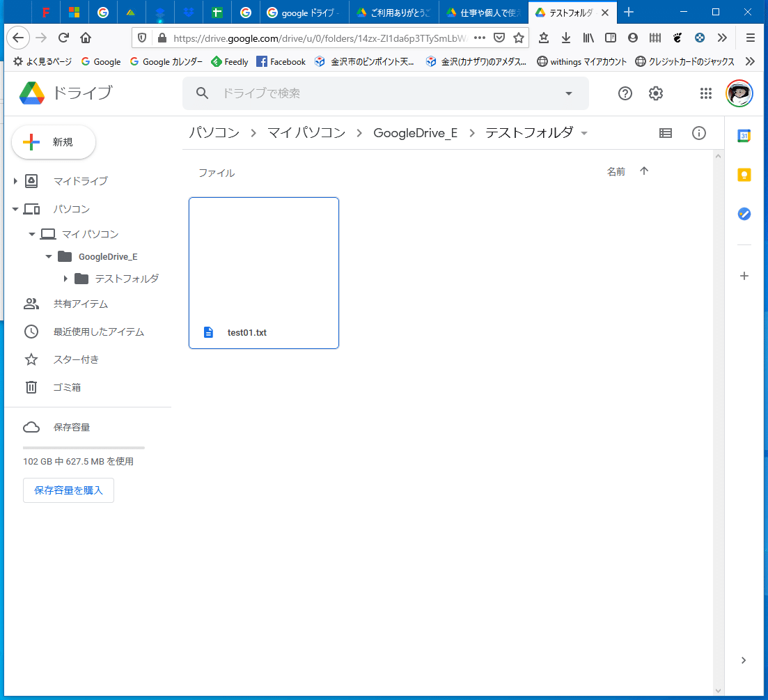
Task: Click 保存容量を購入 to buy storage
Action: pos(68,490)
